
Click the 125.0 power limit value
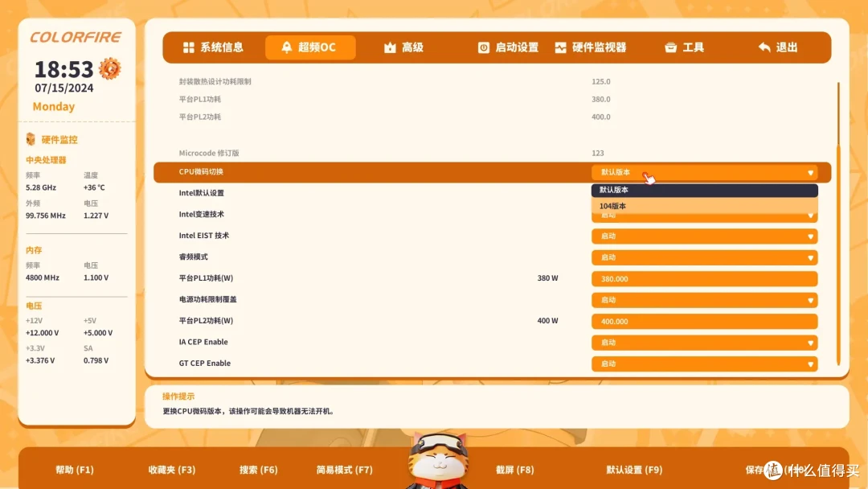coord(600,81)
